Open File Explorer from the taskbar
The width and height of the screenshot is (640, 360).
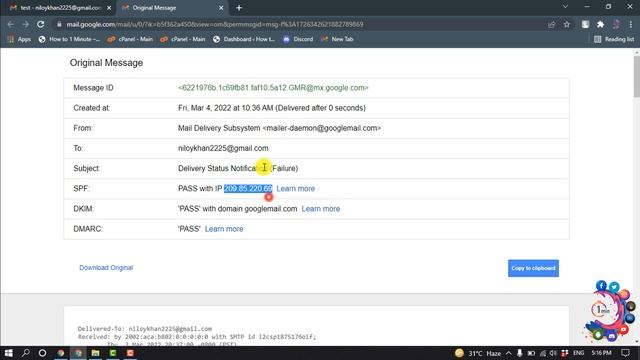pyautogui.click(x=96, y=353)
